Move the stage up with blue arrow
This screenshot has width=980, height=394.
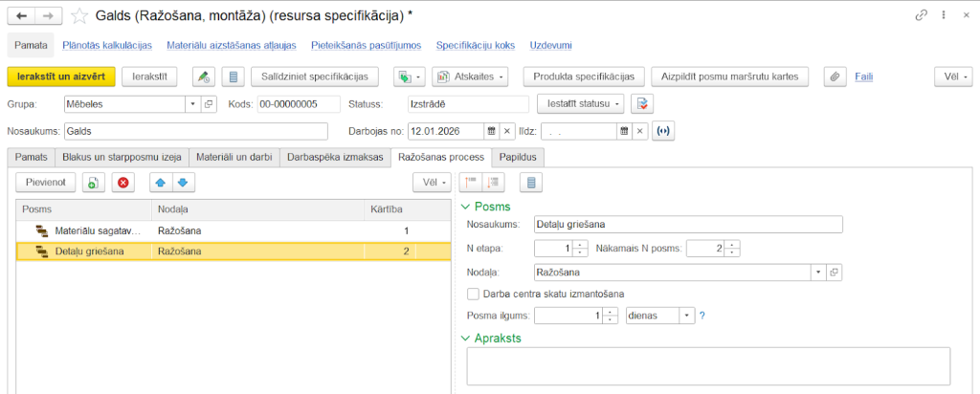coord(161,182)
